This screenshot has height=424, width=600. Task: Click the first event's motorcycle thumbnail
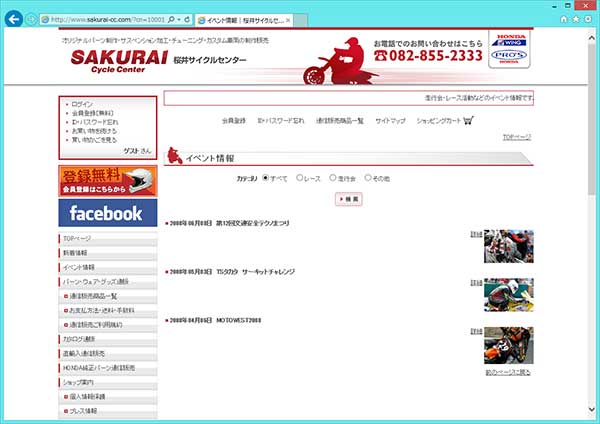(509, 246)
